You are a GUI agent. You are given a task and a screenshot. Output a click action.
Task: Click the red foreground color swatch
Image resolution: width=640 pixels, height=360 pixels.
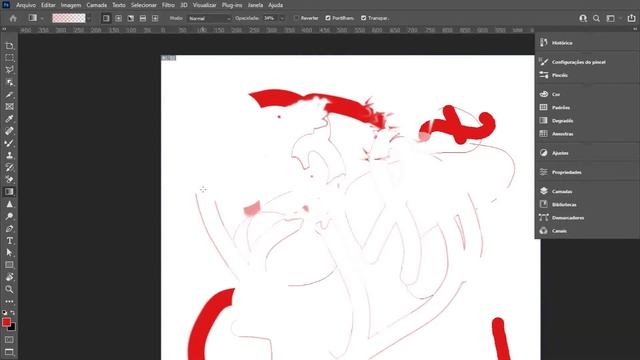point(6,322)
